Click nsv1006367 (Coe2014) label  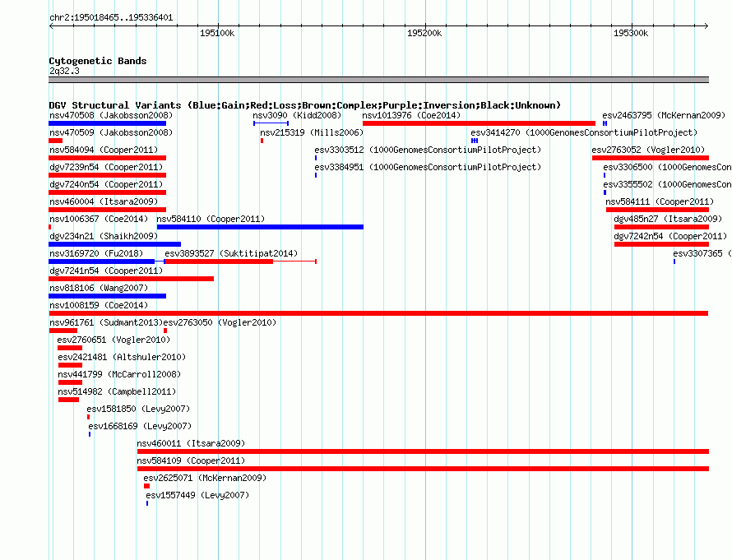pos(99,219)
